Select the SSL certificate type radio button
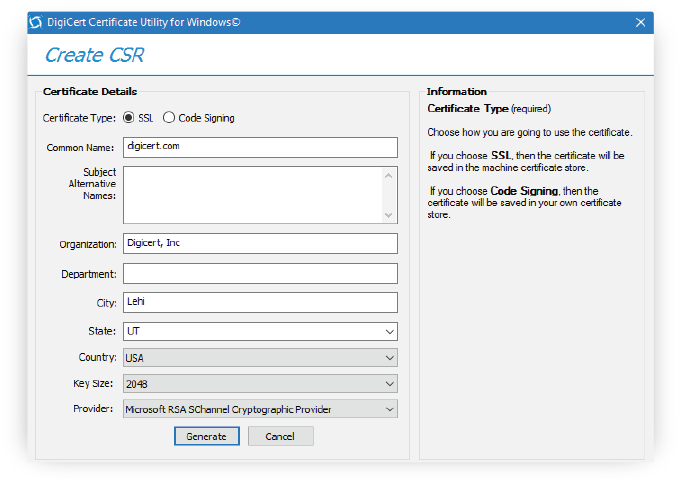680x479 pixels. pyautogui.click(x=128, y=117)
